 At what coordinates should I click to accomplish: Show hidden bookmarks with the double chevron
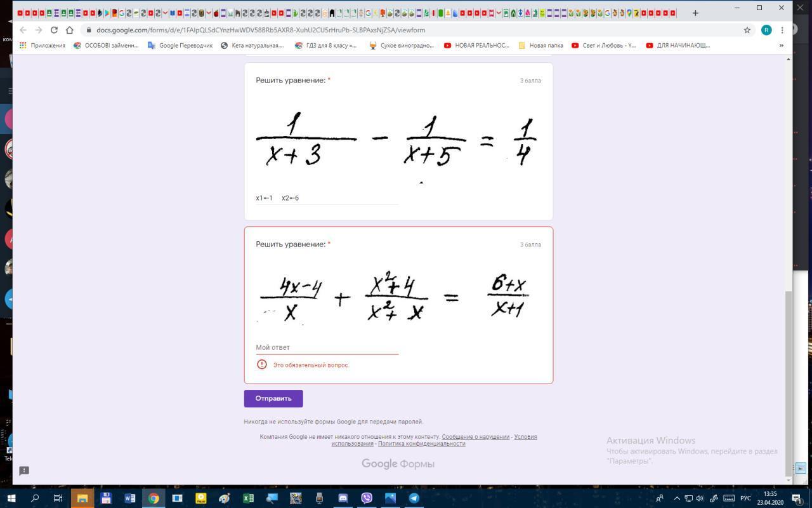pyautogui.click(x=781, y=46)
